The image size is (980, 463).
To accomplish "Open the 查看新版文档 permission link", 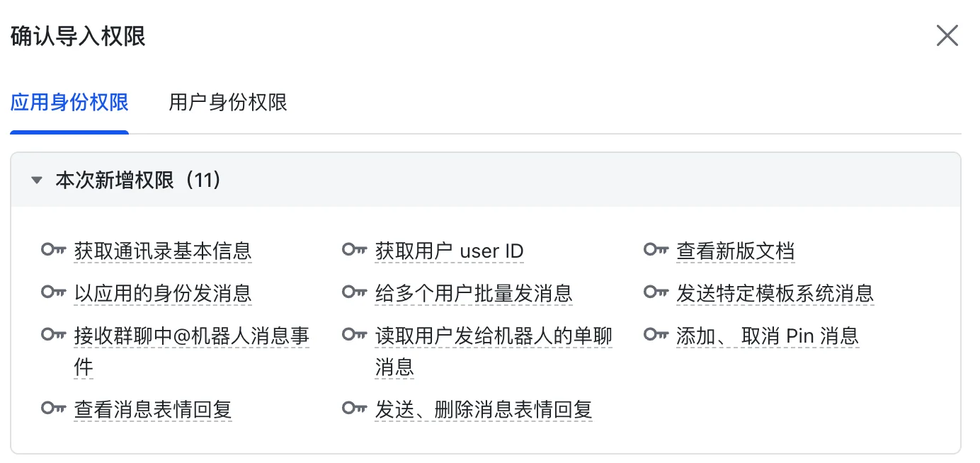I will [736, 251].
